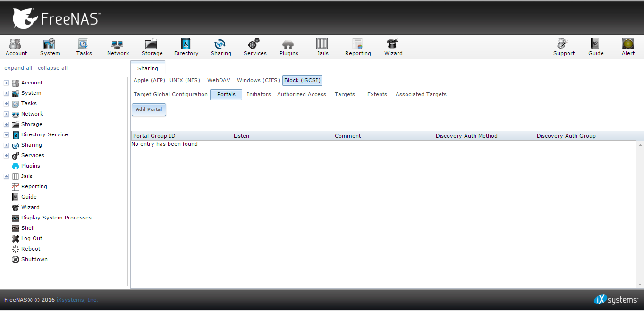Open Directory icon in top toolbar

click(186, 47)
